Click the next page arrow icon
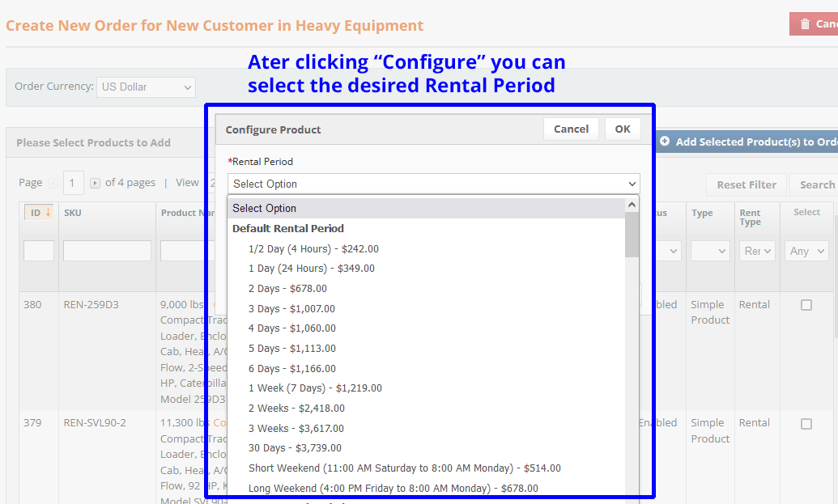This screenshot has height=504, width=838. (96, 184)
